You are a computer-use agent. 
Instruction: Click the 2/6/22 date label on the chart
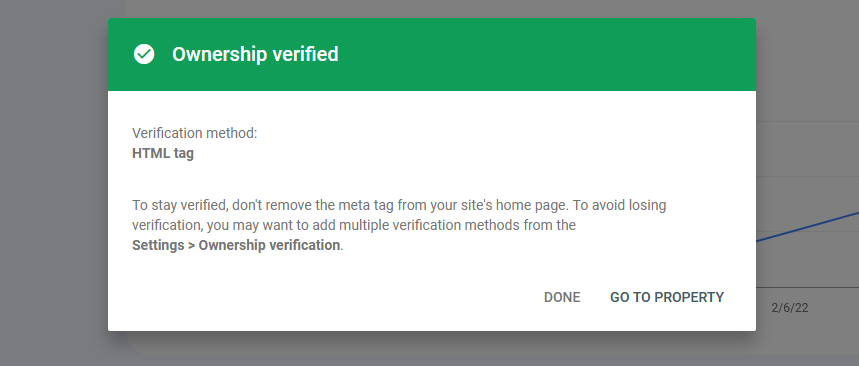click(x=789, y=308)
